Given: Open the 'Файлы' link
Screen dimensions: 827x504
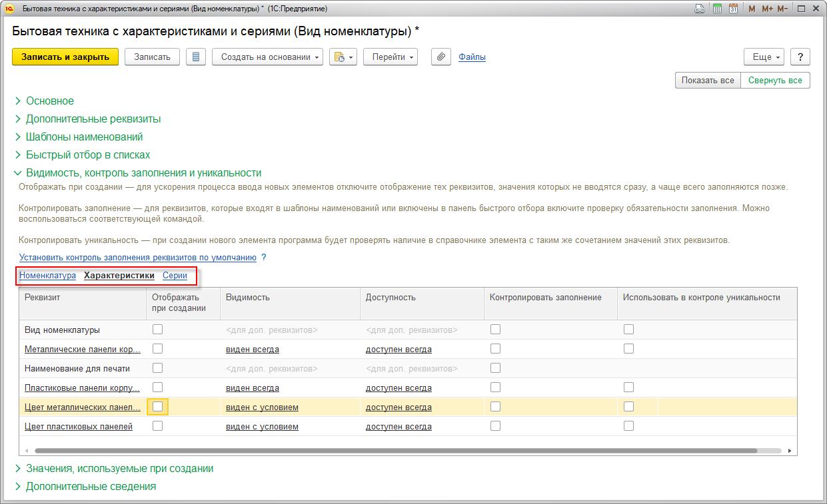Looking at the screenshot, I should 472,57.
